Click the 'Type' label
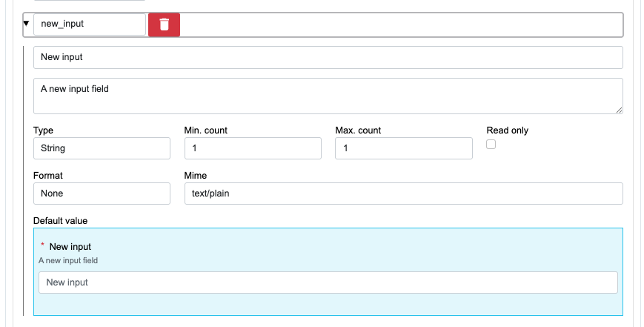Screen dimensions: 644x327 43,131
